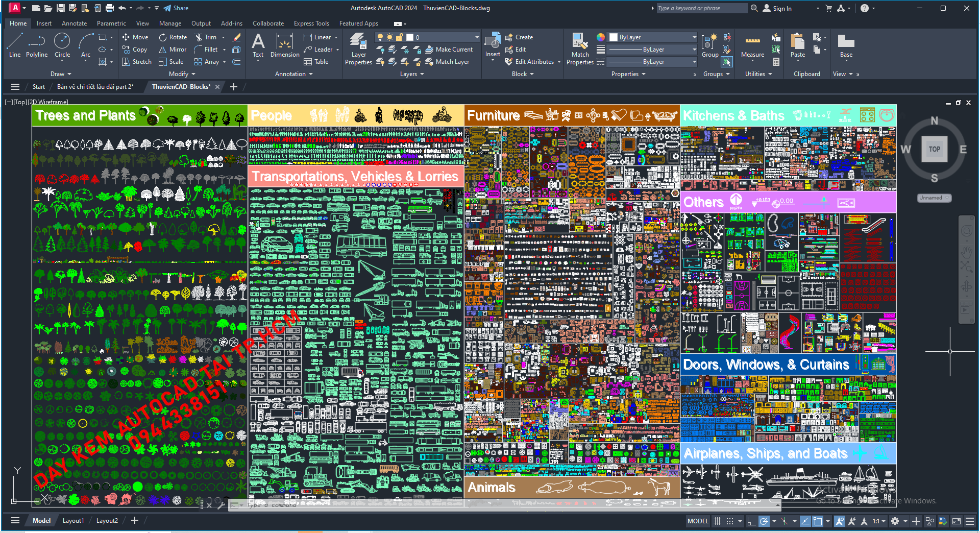980x533 pixels.
Task: Expand the Draw panel
Action: tap(61, 74)
